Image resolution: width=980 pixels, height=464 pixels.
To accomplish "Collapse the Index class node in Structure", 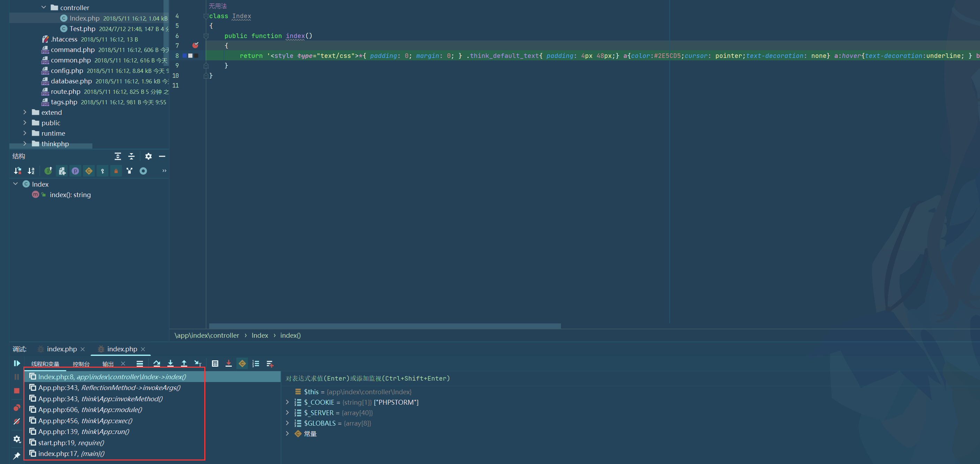I will [16, 184].
